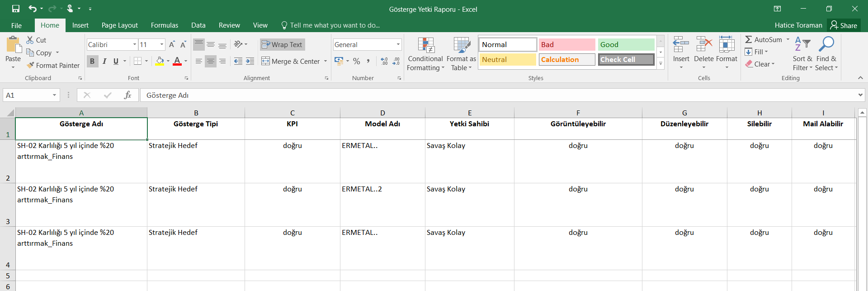
Task: Switch to the Formulas tab
Action: [x=164, y=25]
